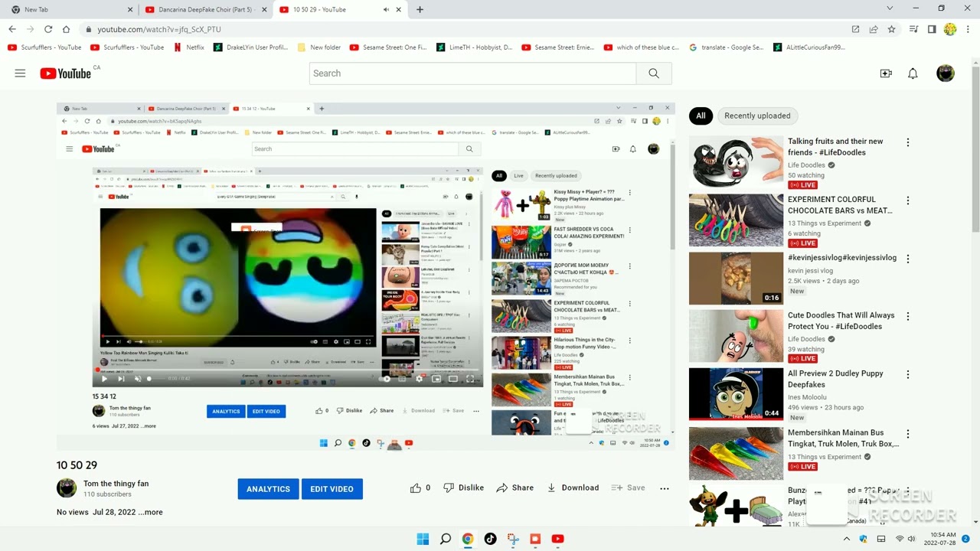Expand description with ...more link
980x551 pixels.
pyautogui.click(x=150, y=512)
